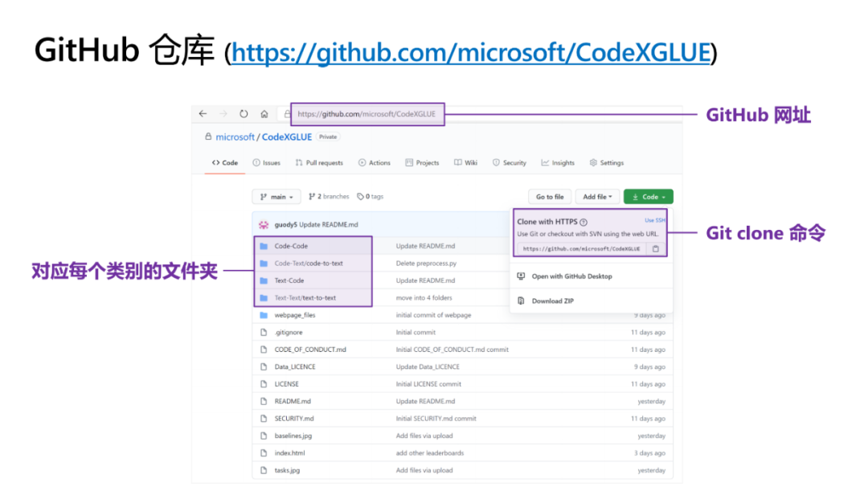Open the baselines.jpg file
Viewport: 868px width, 491px height.
293,436
